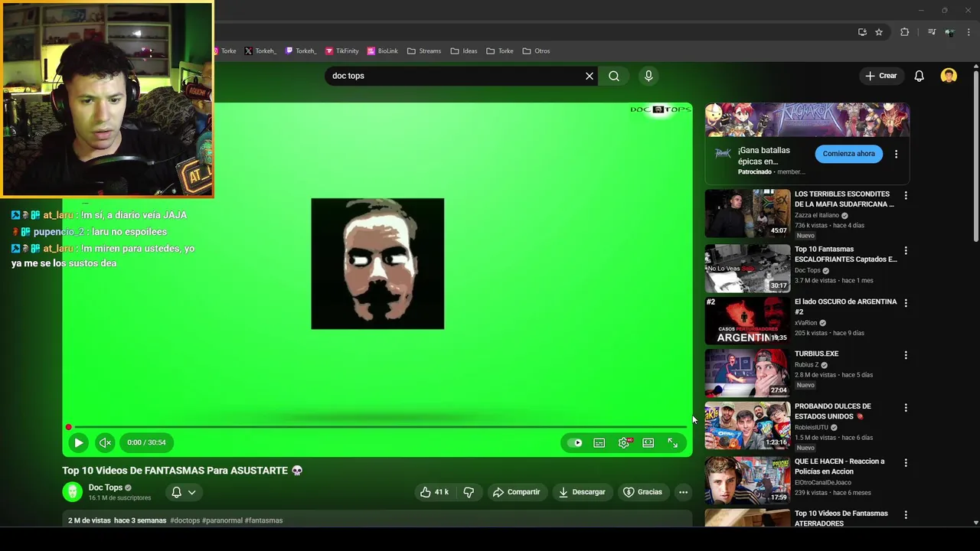Open options for 'PROBANDO DULCES DE ESTADOS UNIDOS'

906,408
